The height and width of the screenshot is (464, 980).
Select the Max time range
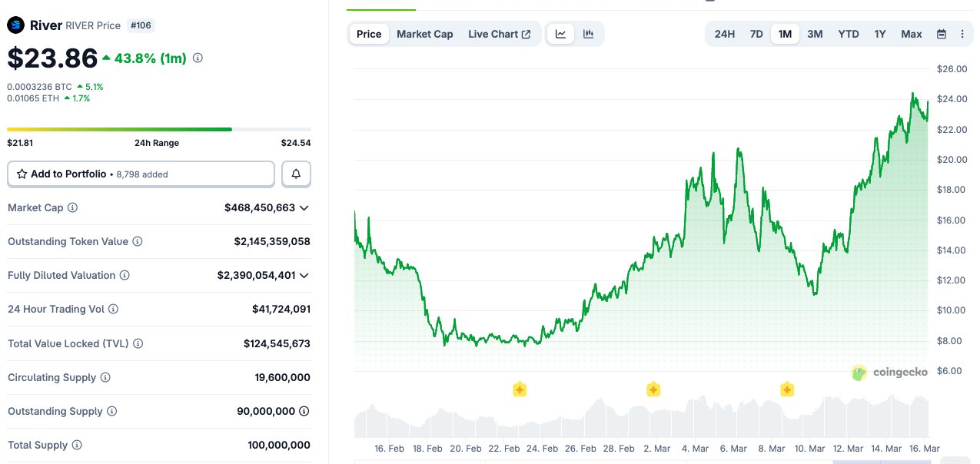coord(912,34)
